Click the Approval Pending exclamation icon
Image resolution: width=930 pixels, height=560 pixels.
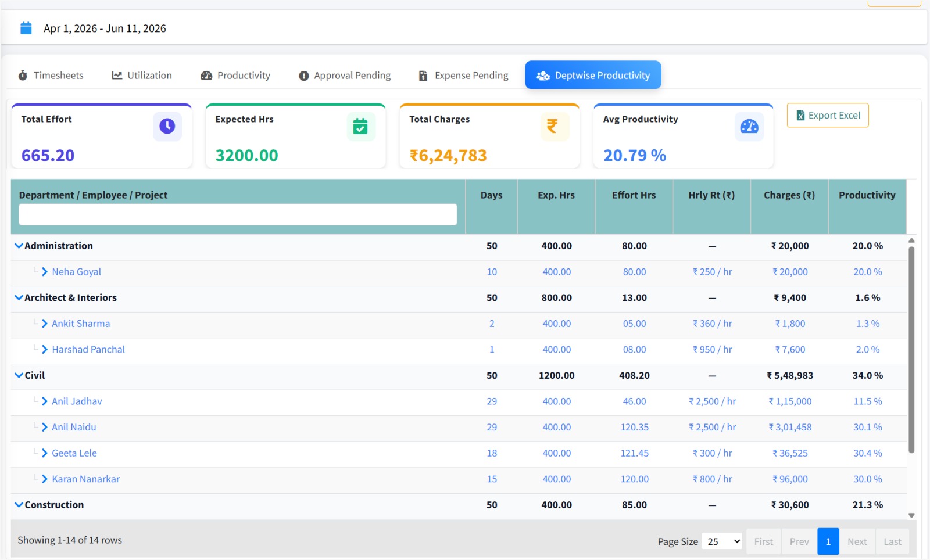[x=303, y=76]
